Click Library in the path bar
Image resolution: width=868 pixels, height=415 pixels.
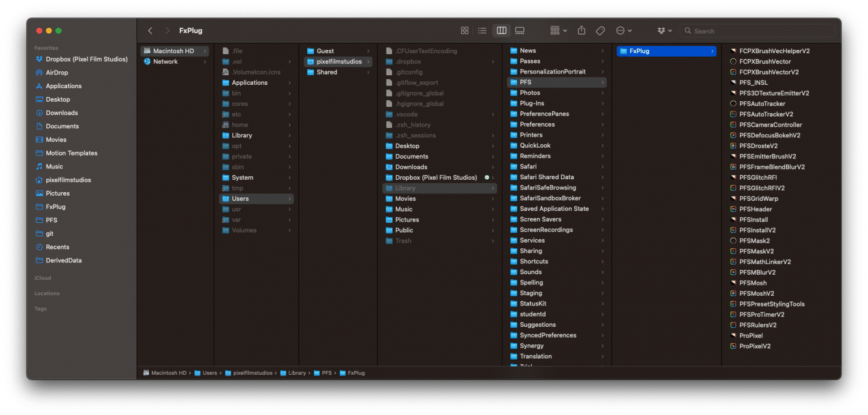tap(293, 373)
